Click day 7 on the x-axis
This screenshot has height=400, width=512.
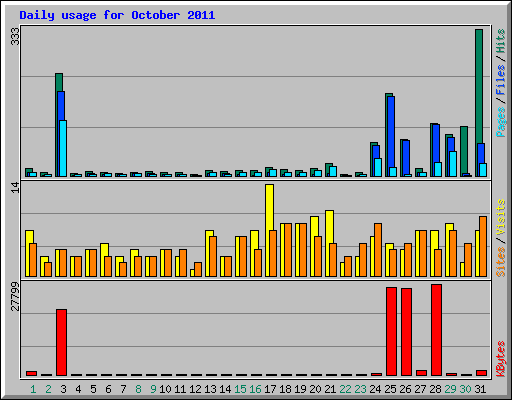pyautogui.click(x=123, y=389)
